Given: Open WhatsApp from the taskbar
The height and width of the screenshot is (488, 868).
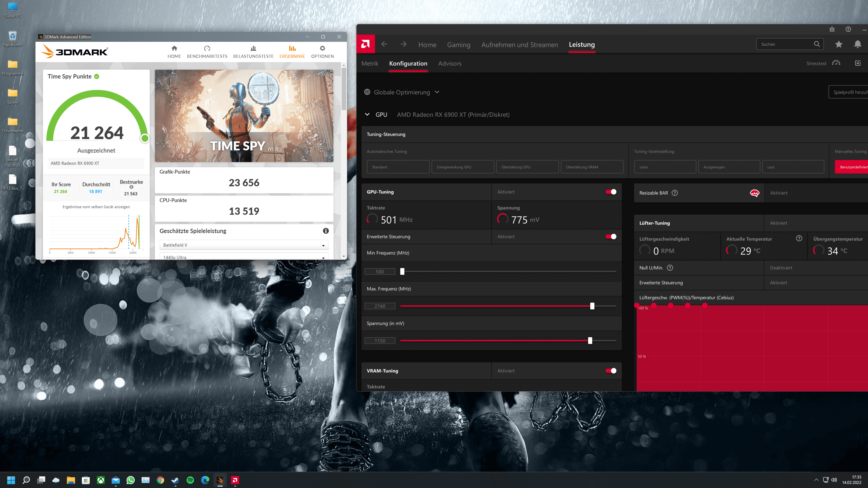Looking at the screenshot, I should 130,480.
